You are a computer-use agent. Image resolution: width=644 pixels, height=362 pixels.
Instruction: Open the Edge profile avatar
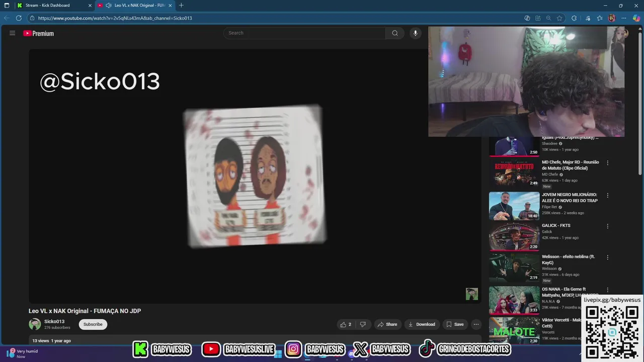click(612, 18)
